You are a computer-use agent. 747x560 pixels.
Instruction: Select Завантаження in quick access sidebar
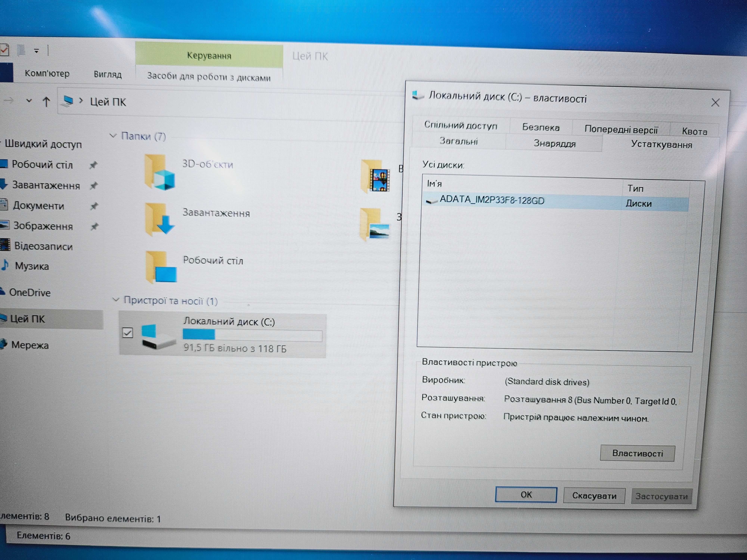click(46, 185)
